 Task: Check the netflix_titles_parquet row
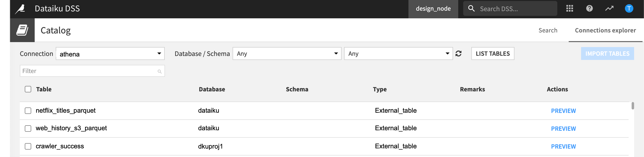click(x=28, y=111)
